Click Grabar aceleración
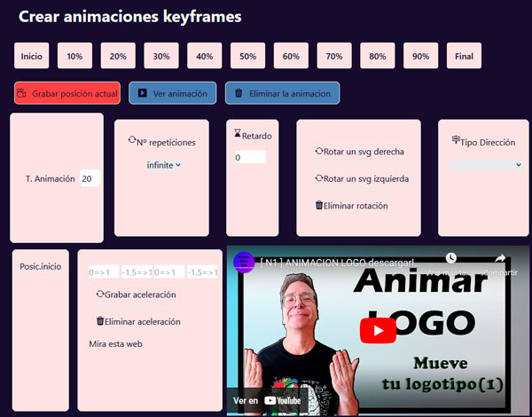This screenshot has height=417, width=532. coord(136,295)
